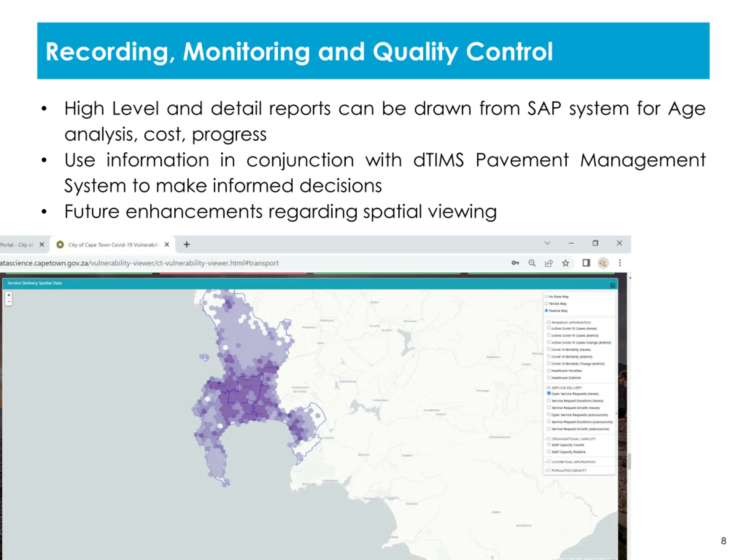
Task: Toggle Service Delivery group checkbox
Action: click(549, 388)
